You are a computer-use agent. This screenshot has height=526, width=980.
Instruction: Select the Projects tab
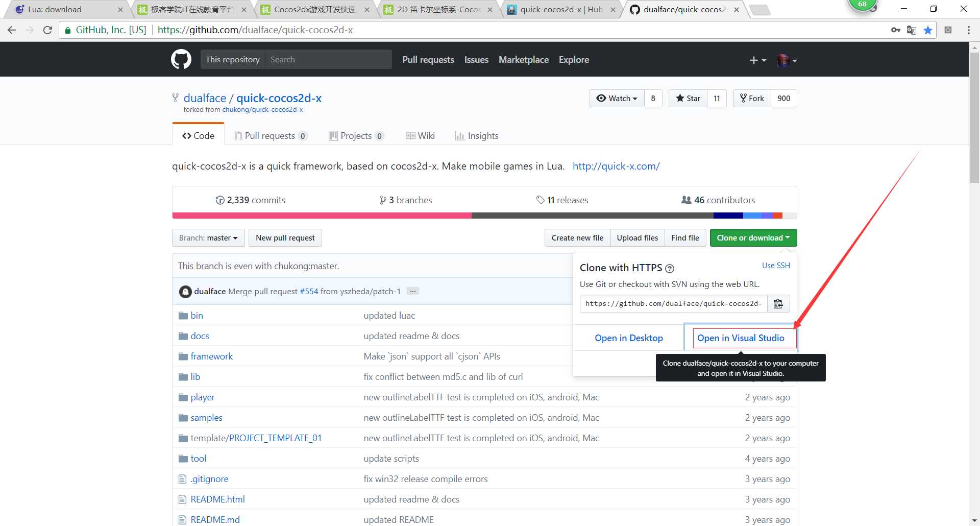[x=356, y=136]
